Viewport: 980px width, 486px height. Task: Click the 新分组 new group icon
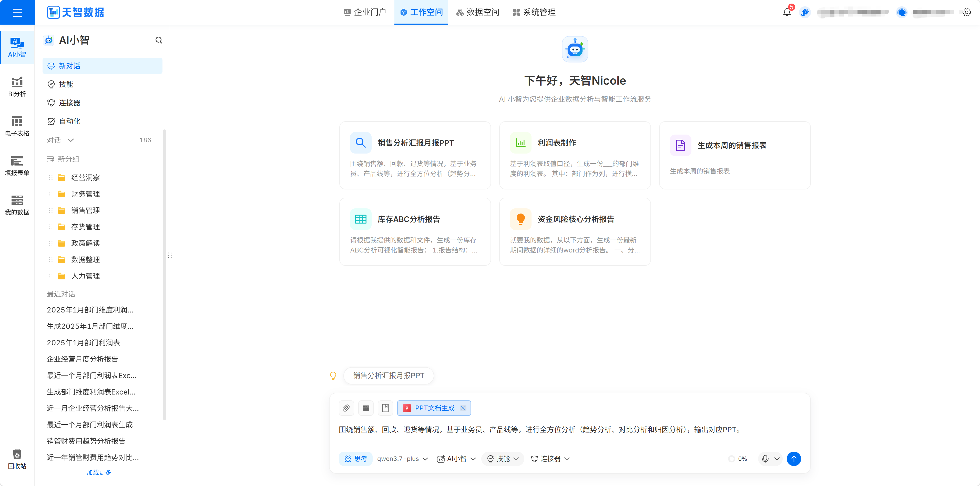tap(50, 159)
